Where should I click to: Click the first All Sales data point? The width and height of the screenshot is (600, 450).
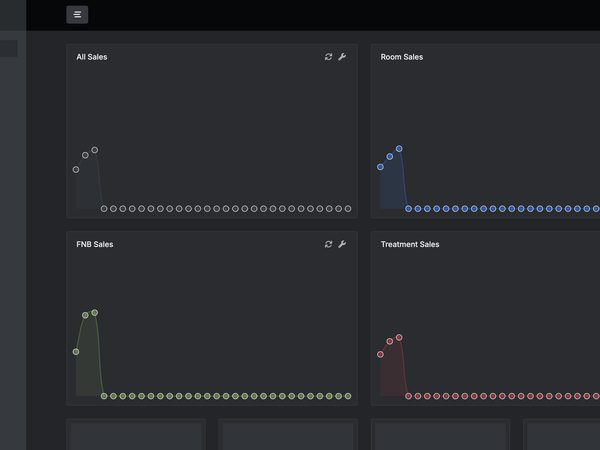pyautogui.click(x=76, y=170)
